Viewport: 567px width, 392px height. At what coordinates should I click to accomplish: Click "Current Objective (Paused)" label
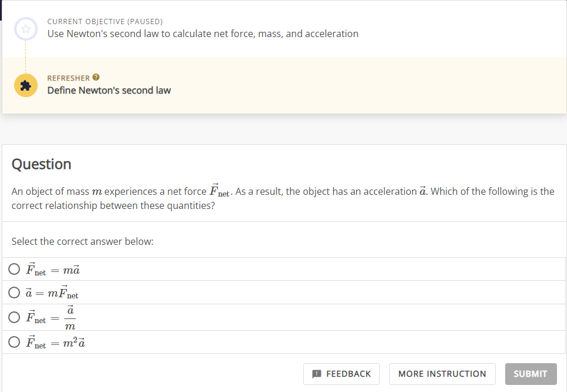coord(105,21)
